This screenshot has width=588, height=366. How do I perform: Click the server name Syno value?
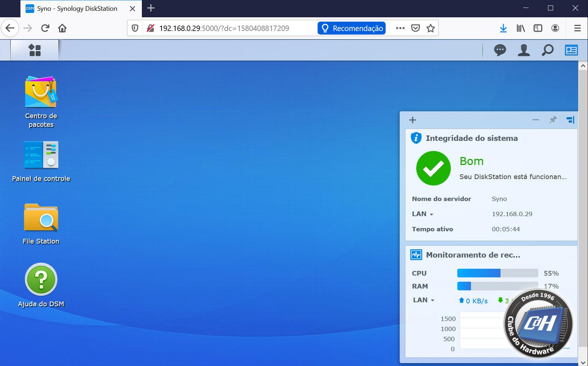click(499, 199)
